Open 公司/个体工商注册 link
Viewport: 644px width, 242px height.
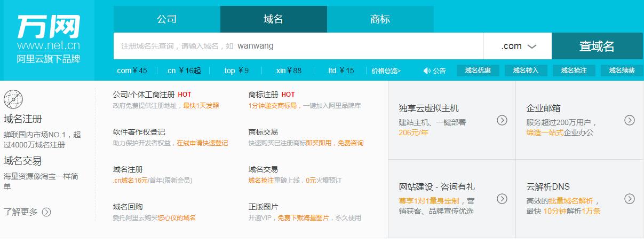click(x=144, y=94)
